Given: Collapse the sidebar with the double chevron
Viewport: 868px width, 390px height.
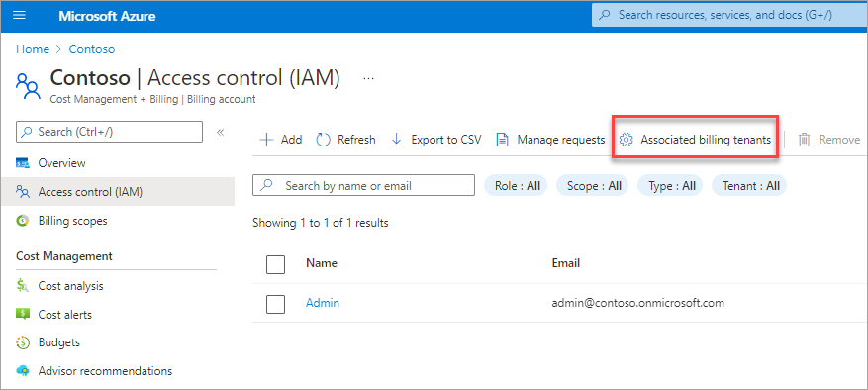Looking at the screenshot, I should [x=220, y=132].
